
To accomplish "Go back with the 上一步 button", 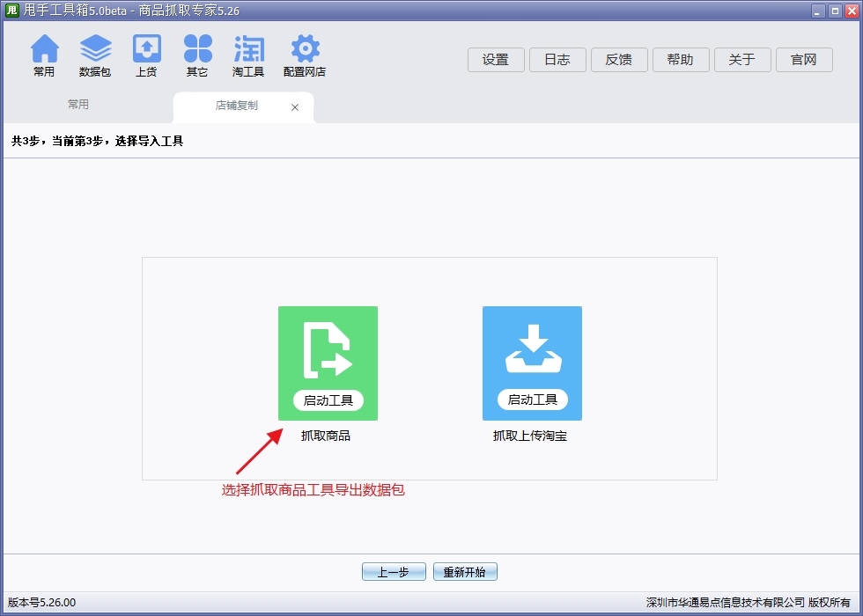I will click(394, 571).
